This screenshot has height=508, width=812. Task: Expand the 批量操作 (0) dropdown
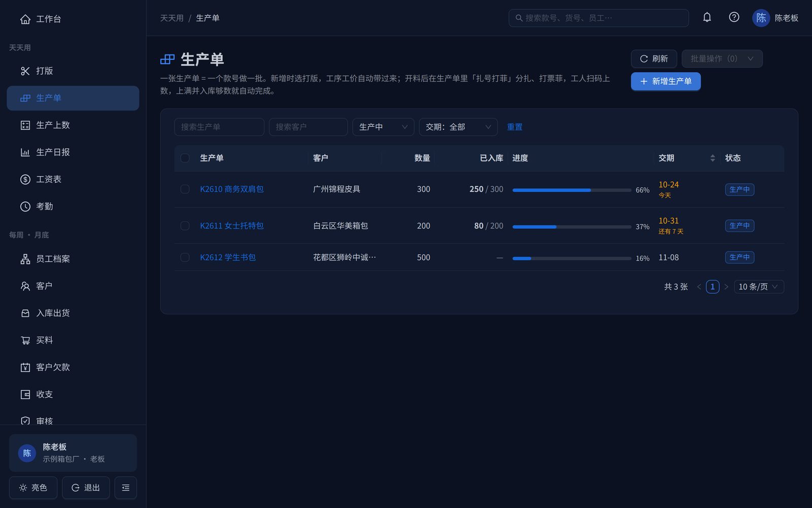pos(722,59)
